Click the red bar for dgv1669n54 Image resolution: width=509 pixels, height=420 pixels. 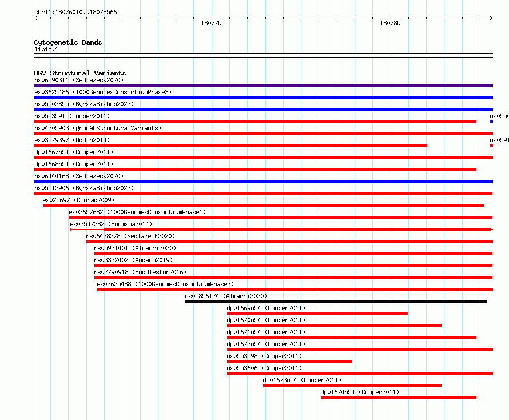tap(317, 314)
